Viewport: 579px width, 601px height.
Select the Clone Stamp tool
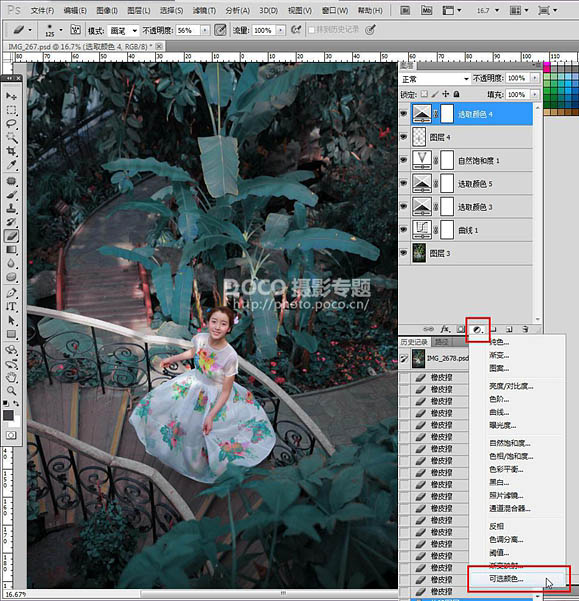coord(11,209)
